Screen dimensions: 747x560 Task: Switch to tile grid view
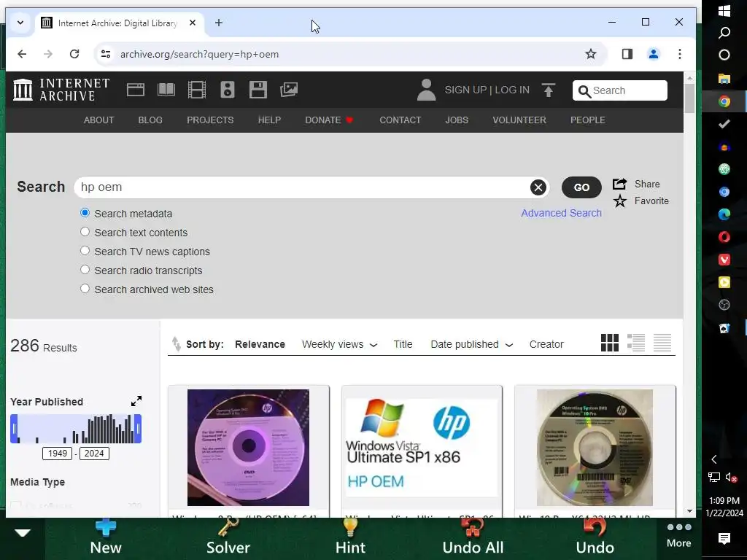610,343
